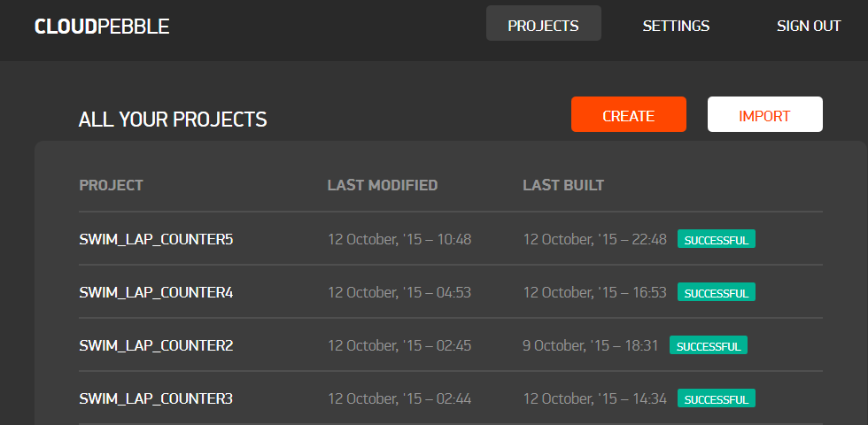The width and height of the screenshot is (868, 425).
Task: Click the Last Built column header
Action: [x=563, y=185]
